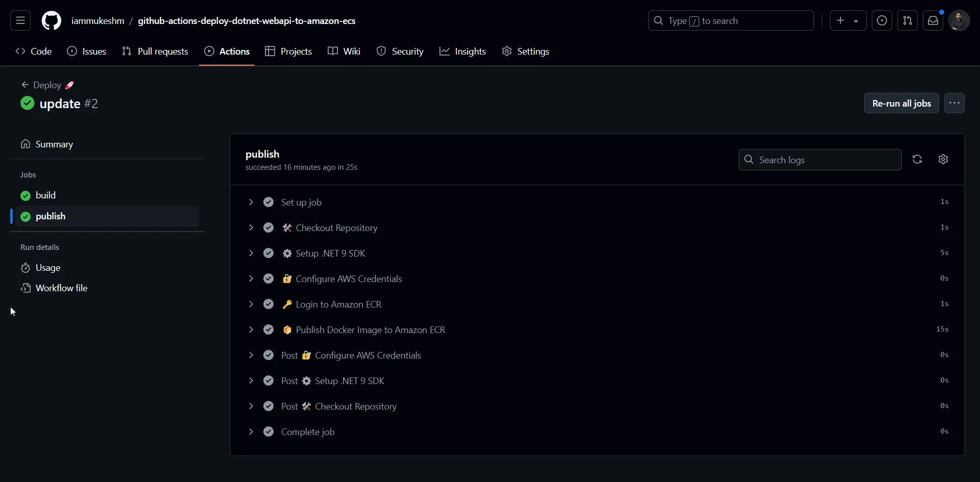
Task: Expand the Login to Amazon ECR step
Action: pos(251,305)
